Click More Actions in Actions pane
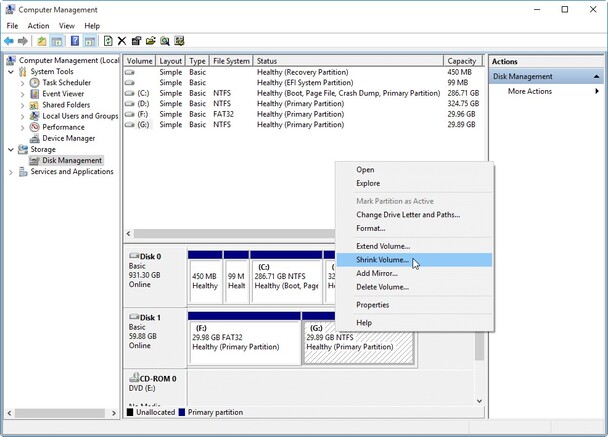Image resolution: width=608 pixels, height=437 pixels. pos(529,91)
